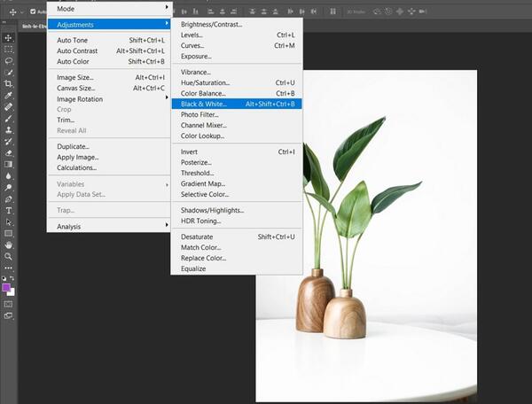Reset to default foreground and background colors

(x=4, y=278)
